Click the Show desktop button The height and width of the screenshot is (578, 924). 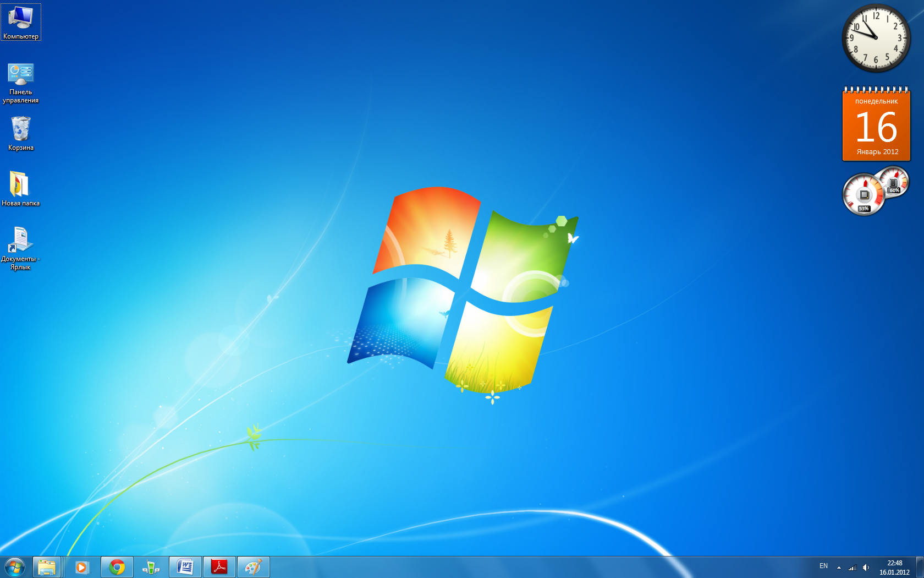pos(920,567)
